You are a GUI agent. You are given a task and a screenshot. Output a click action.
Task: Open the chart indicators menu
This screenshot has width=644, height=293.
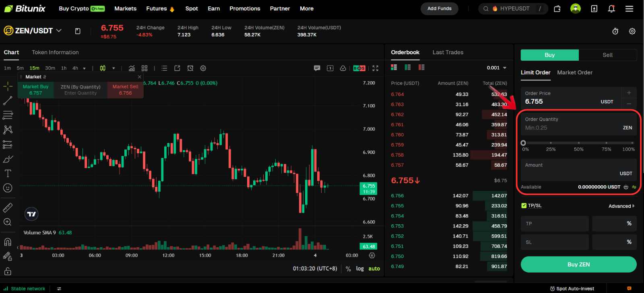click(132, 68)
